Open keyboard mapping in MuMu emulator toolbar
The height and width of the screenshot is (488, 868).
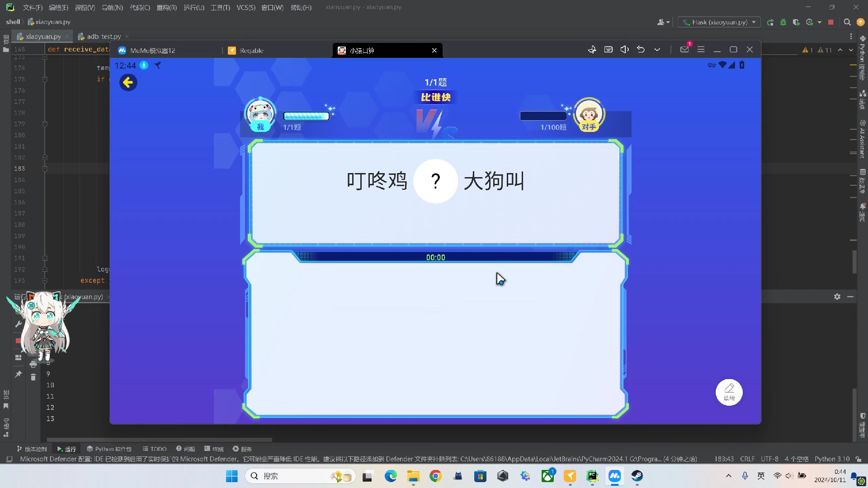[609, 50]
